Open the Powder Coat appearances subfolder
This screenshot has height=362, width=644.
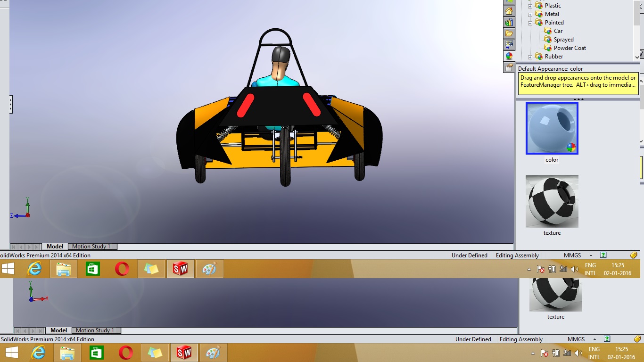point(570,48)
